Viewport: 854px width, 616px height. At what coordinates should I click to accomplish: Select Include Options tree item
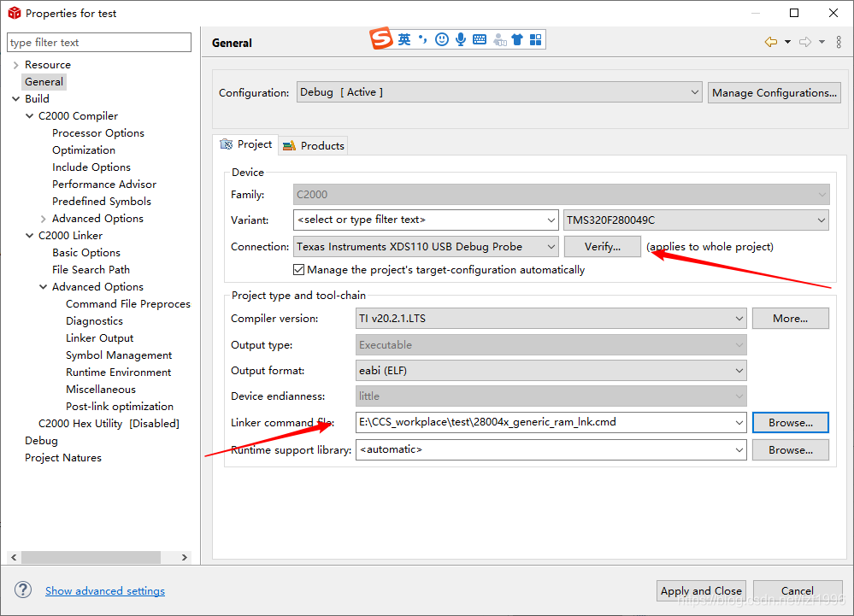(91, 167)
